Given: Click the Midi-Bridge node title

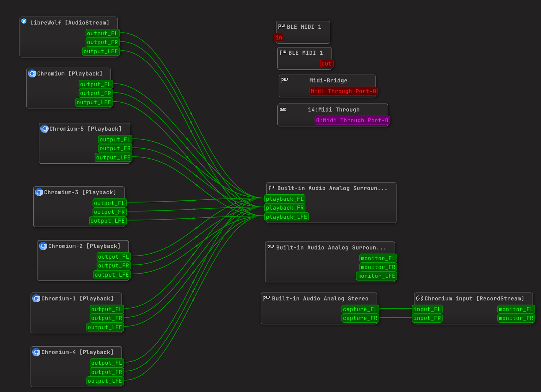Looking at the screenshot, I should [328, 80].
